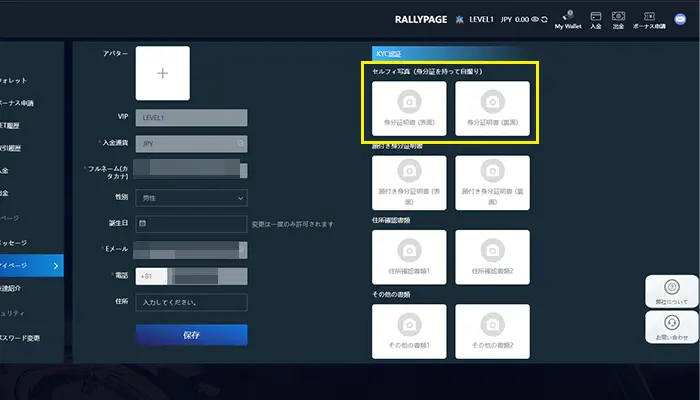Screen dimensions: 700x400
Task: Open the 誕生日 date picker field
Action: [191, 224]
